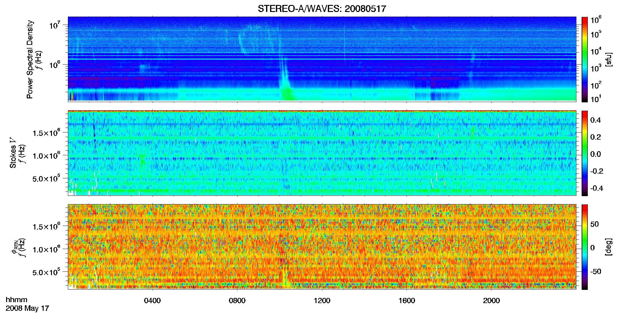Click the 0400 time tick label
The height and width of the screenshot is (332, 644).
[152, 301]
